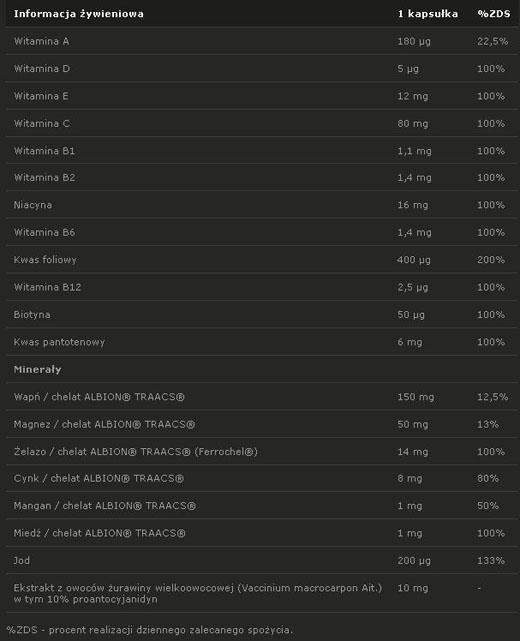Select the Witamina D row label
Screen dimensions: 520x641
[x=42, y=69]
